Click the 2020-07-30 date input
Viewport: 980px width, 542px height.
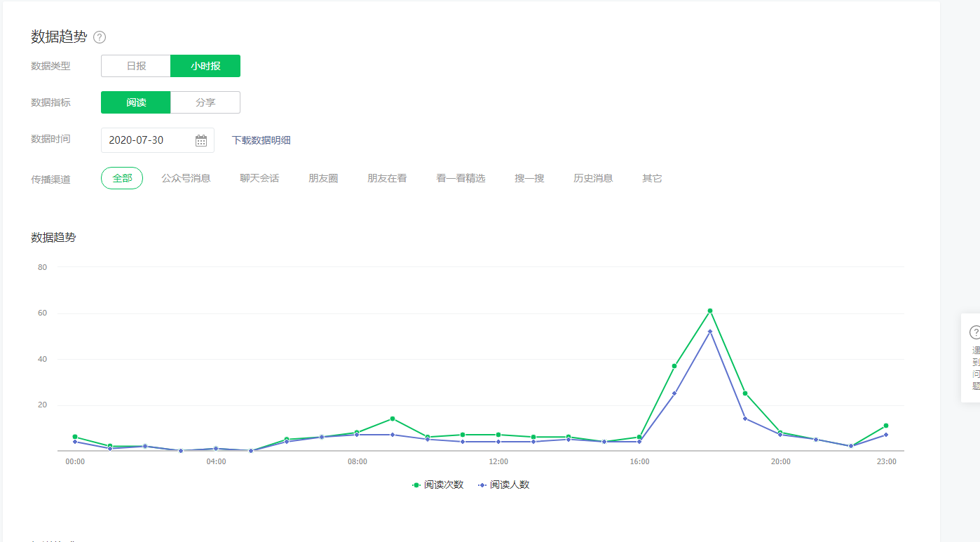pos(158,140)
